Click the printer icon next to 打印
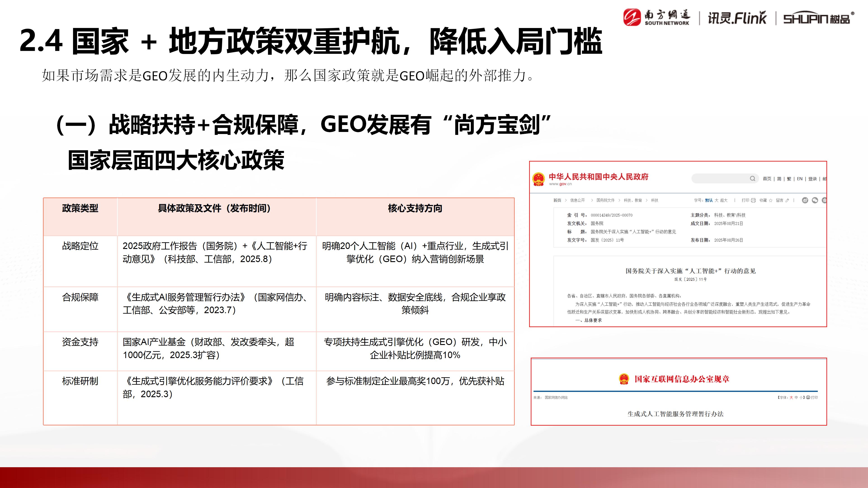868x488 pixels. point(753,200)
